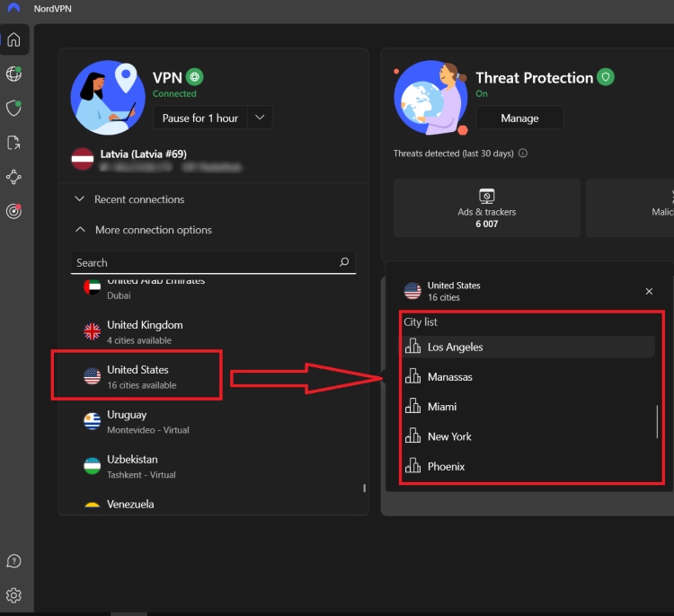
Task: Open the globe VPN servers sidebar icon
Action: click(13, 74)
